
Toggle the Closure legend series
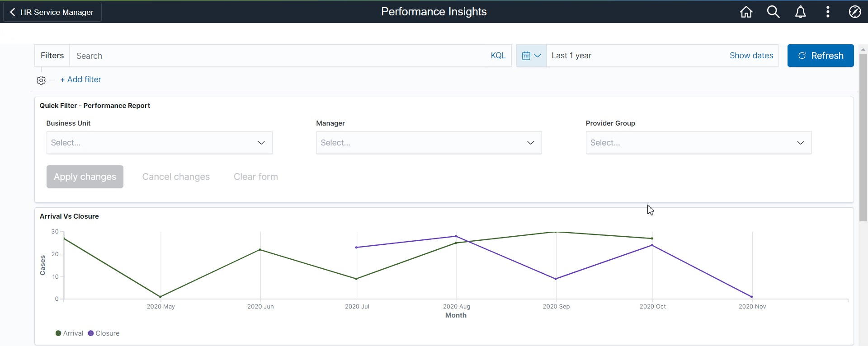pos(104,333)
